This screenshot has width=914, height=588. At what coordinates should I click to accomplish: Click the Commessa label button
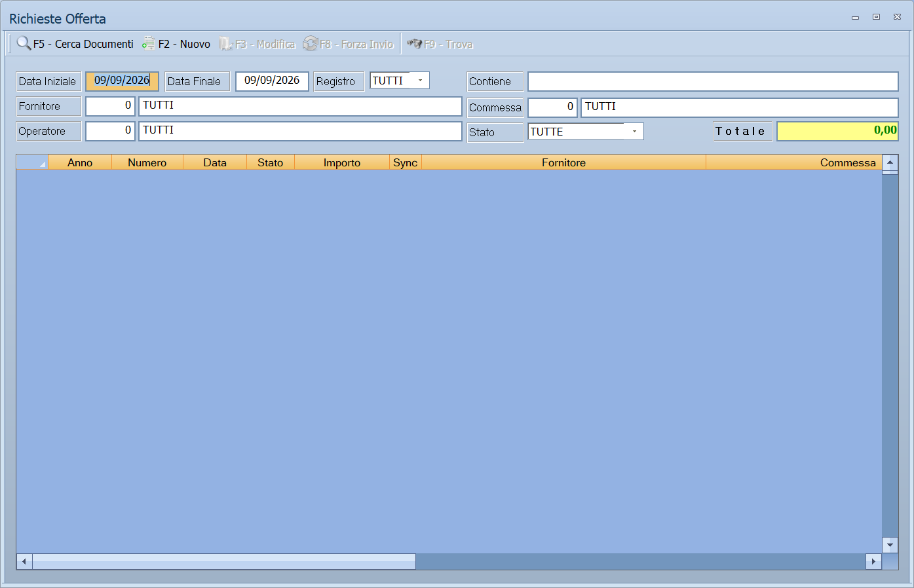495,107
